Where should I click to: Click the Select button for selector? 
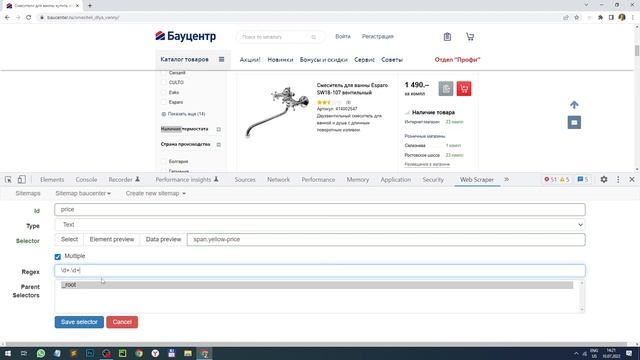tap(69, 240)
